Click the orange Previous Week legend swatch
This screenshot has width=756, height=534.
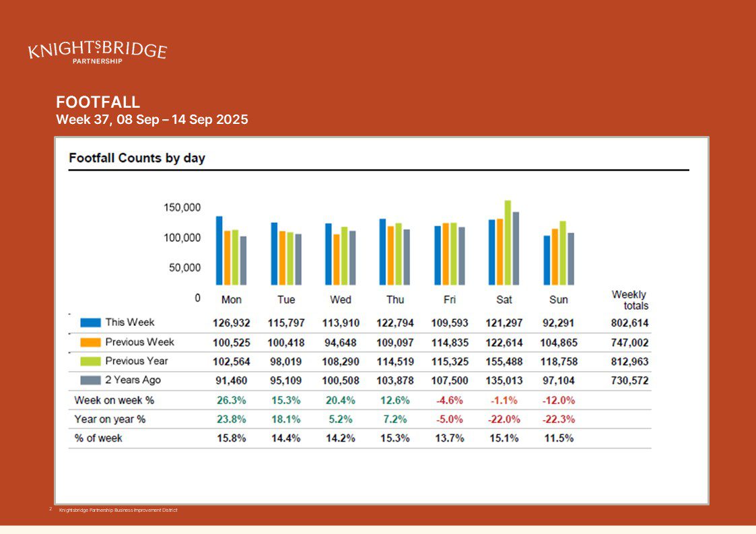click(90, 342)
